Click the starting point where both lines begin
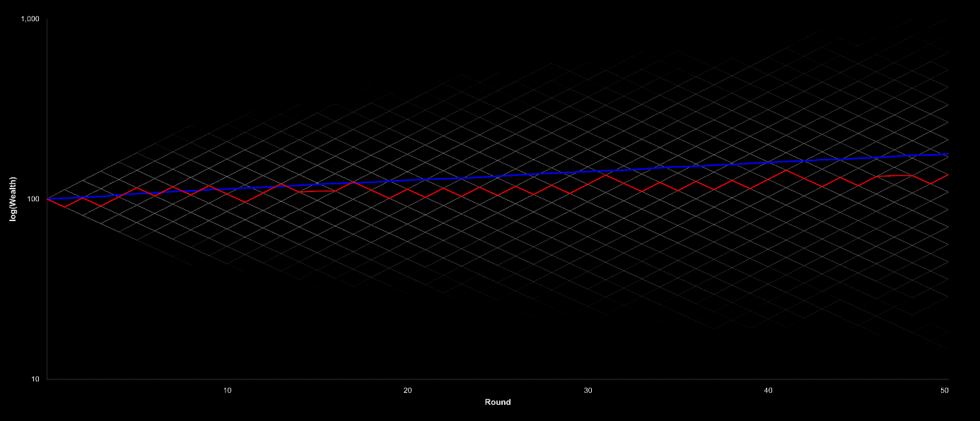The height and width of the screenshot is (421, 980). pos(47,199)
